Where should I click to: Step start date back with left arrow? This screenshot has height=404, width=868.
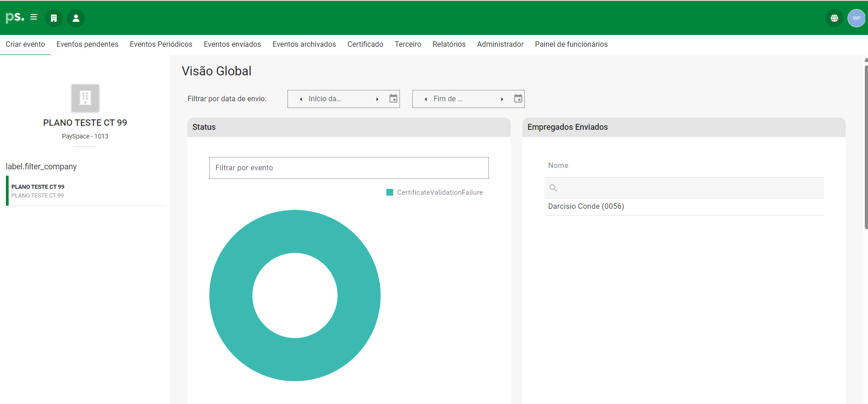(x=301, y=99)
